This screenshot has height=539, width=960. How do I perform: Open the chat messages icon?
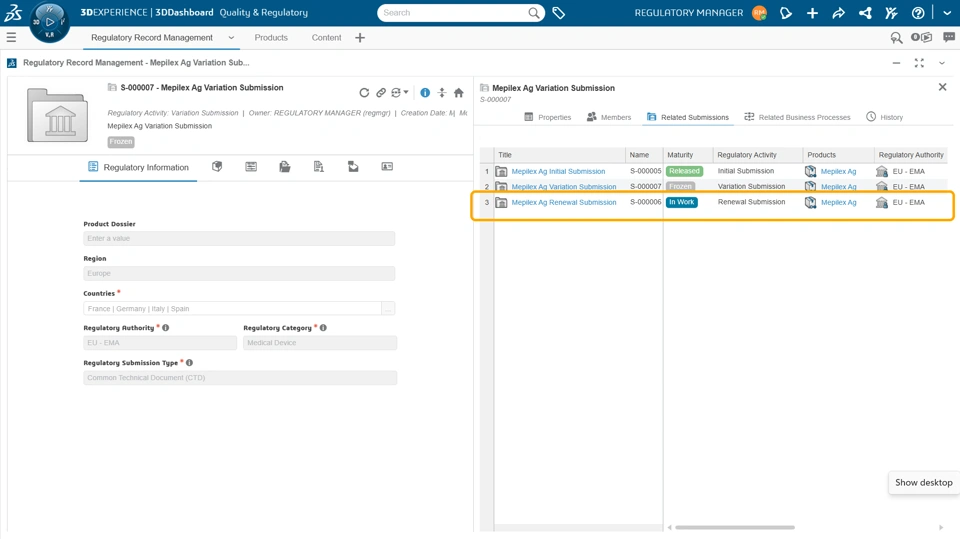click(949, 37)
